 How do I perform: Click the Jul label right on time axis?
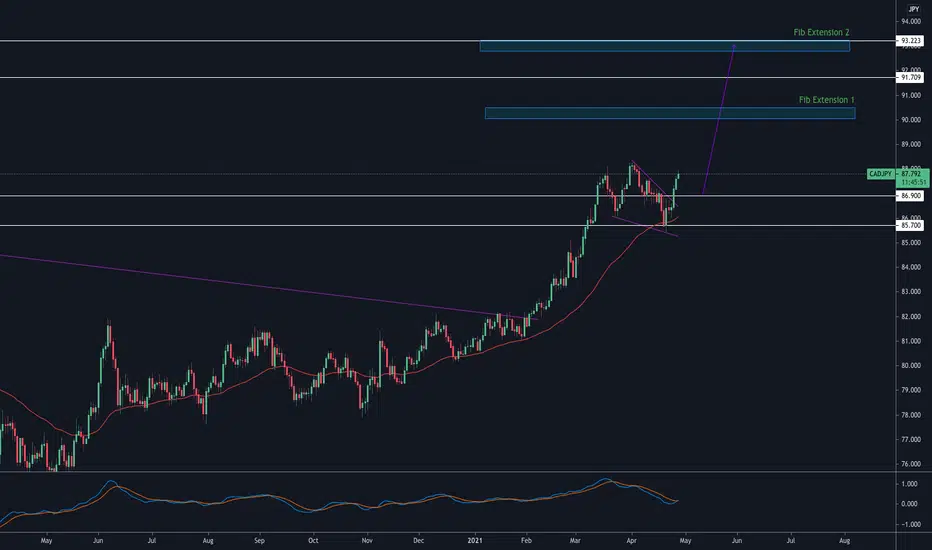click(791, 540)
